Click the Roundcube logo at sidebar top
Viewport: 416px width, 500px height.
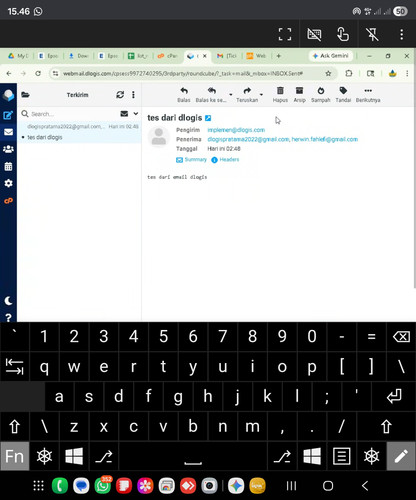pyautogui.click(x=8, y=95)
